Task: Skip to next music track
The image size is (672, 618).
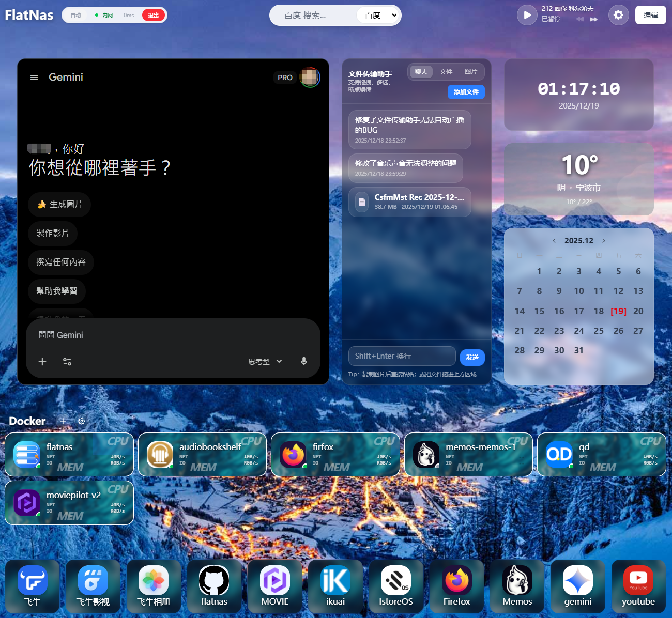Action: tap(593, 19)
